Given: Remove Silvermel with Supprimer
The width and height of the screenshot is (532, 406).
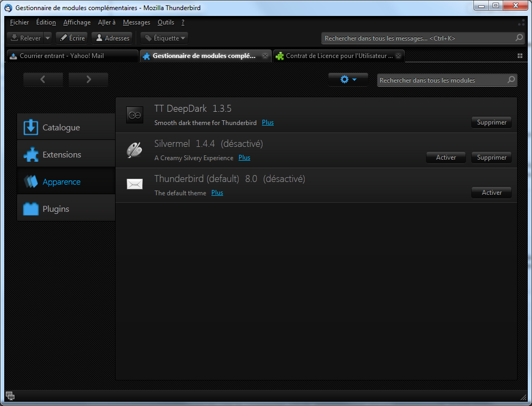Looking at the screenshot, I should [x=492, y=158].
